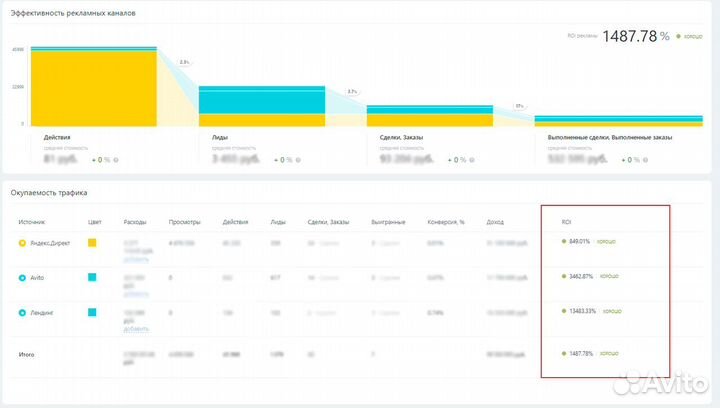Open cyan color swatch for Лендинг
The height and width of the screenshot is (408, 720).
point(92,313)
